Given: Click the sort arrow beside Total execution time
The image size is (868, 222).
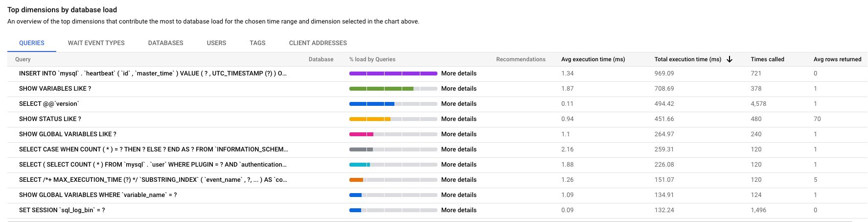Looking at the screenshot, I should (x=730, y=59).
